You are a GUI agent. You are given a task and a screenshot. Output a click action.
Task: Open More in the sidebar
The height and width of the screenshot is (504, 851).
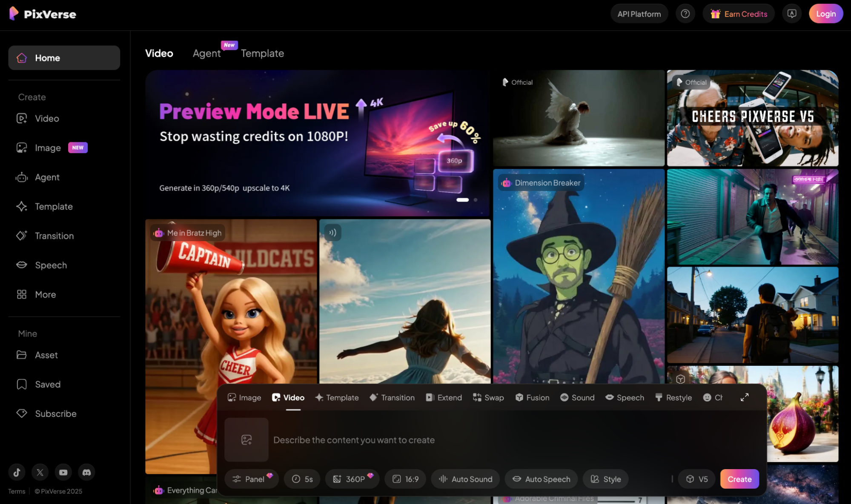pos(64,294)
